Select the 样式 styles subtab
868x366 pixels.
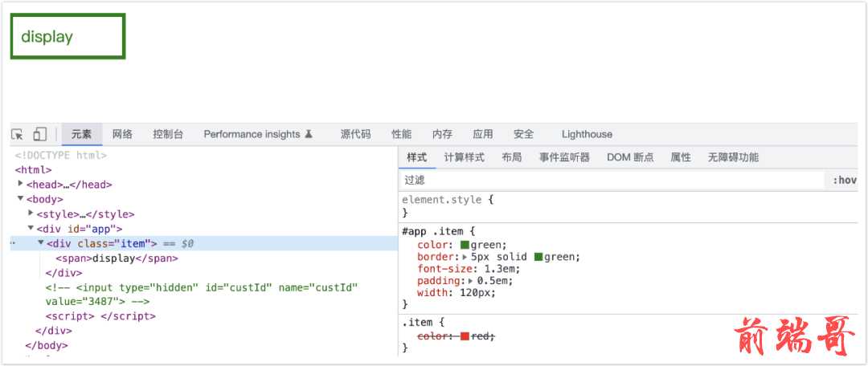[x=417, y=157]
